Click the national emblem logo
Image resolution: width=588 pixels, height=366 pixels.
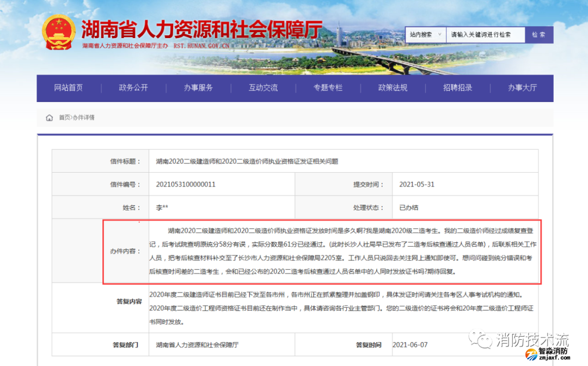(x=59, y=33)
